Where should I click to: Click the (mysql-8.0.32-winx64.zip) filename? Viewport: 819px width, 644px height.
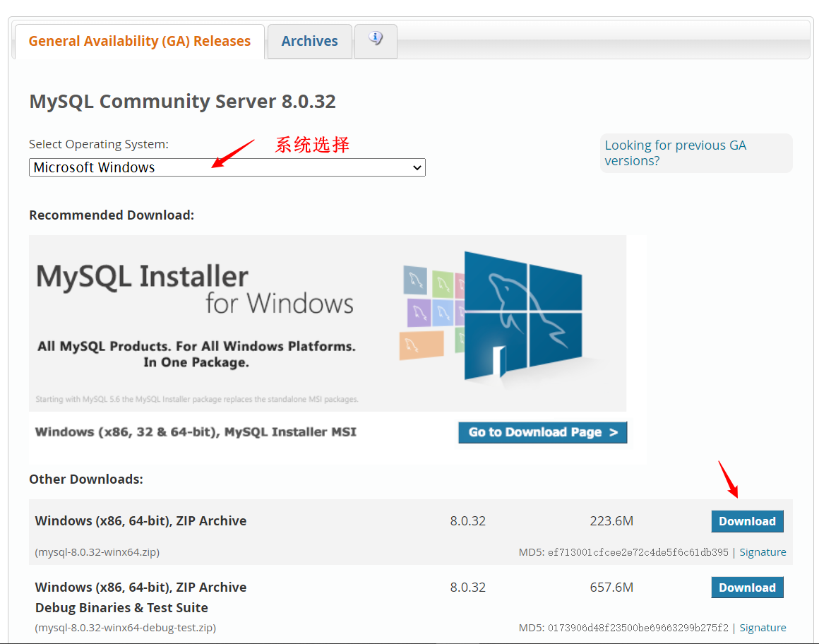[97, 552]
